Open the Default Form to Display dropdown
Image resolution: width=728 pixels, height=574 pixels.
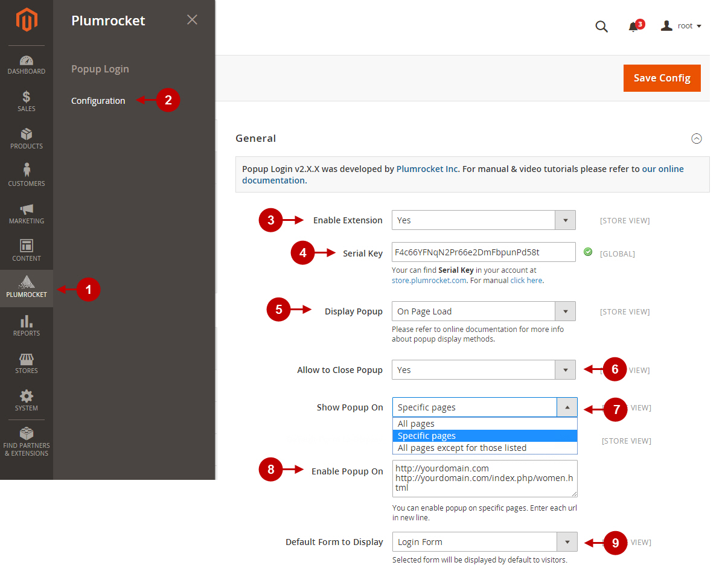[485, 542]
